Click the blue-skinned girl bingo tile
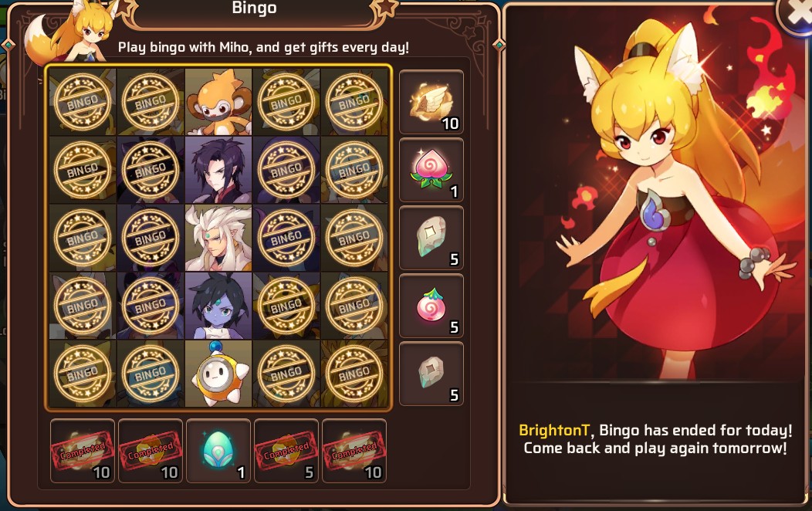Image resolution: width=812 pixels, height=511 pixels. 218,306
